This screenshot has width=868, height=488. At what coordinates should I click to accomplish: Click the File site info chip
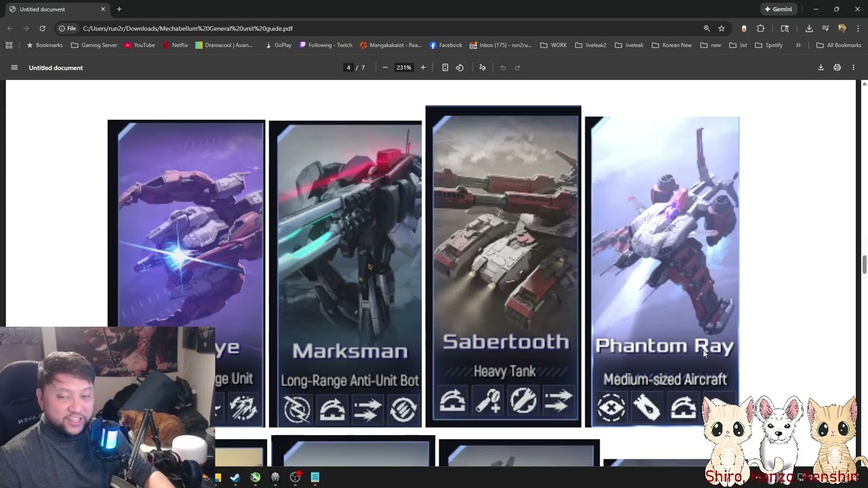[67, 28]
